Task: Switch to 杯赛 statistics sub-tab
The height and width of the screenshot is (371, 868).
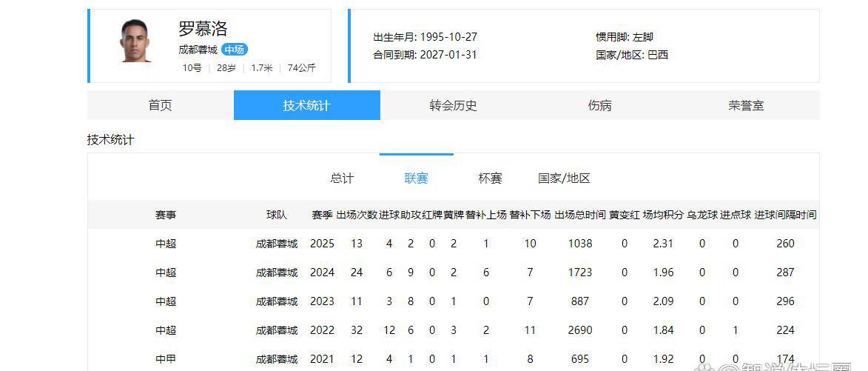Action: pos(490,178)
